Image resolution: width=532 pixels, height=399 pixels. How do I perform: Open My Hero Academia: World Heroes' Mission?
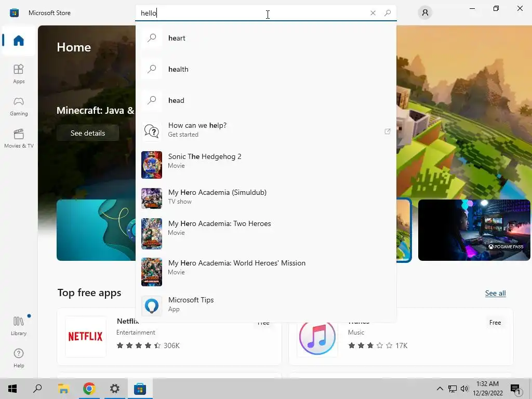point(265,272)
